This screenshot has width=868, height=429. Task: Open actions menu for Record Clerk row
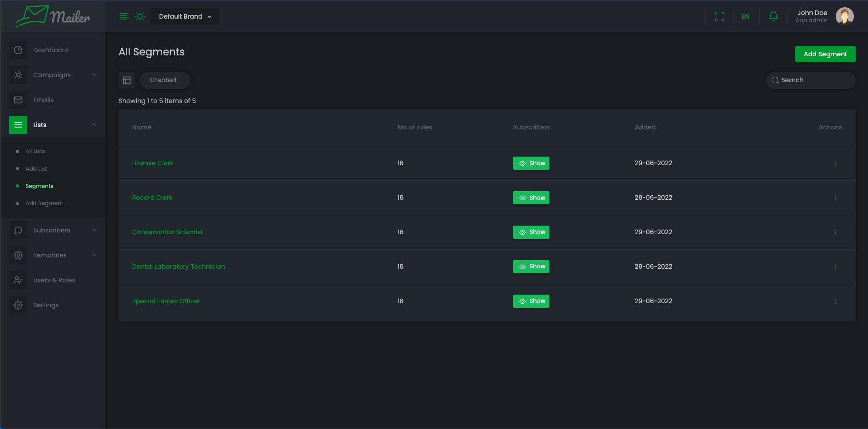point(835,197)
